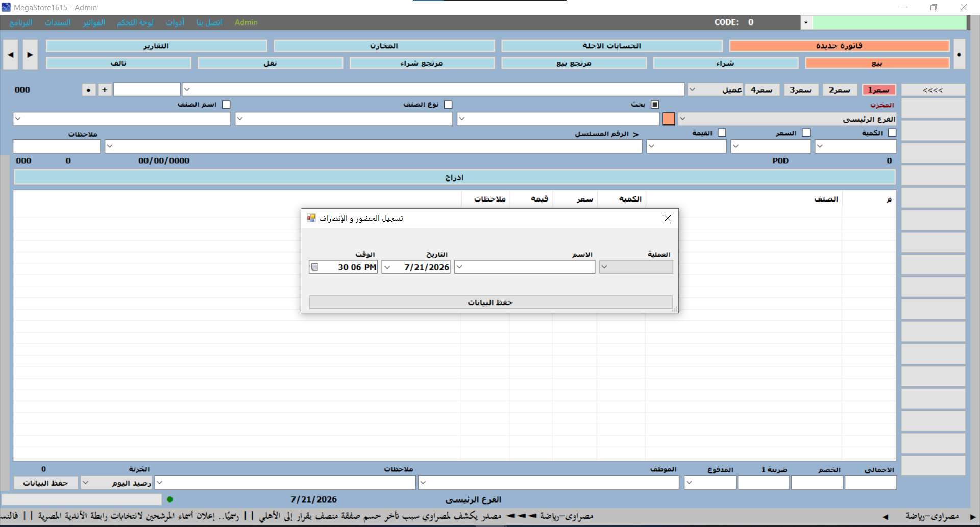Click the الوقت time field in dialog
Viewport: 980px width, 527px height.
pyautogui.click(x=343, y=267)
